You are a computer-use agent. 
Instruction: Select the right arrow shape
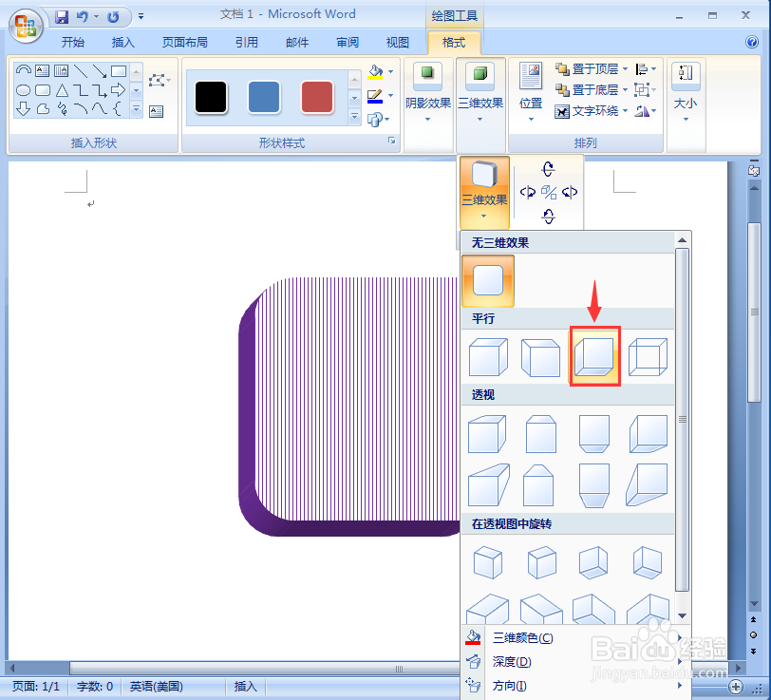click(118, 90)
